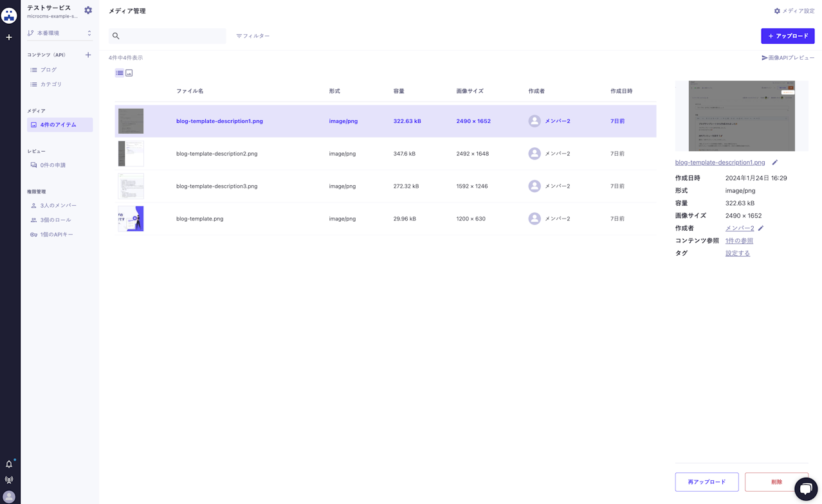Screen dimensions: 822x504
Task: Open user profile avatar in sidebar
Action: [9, 497]
